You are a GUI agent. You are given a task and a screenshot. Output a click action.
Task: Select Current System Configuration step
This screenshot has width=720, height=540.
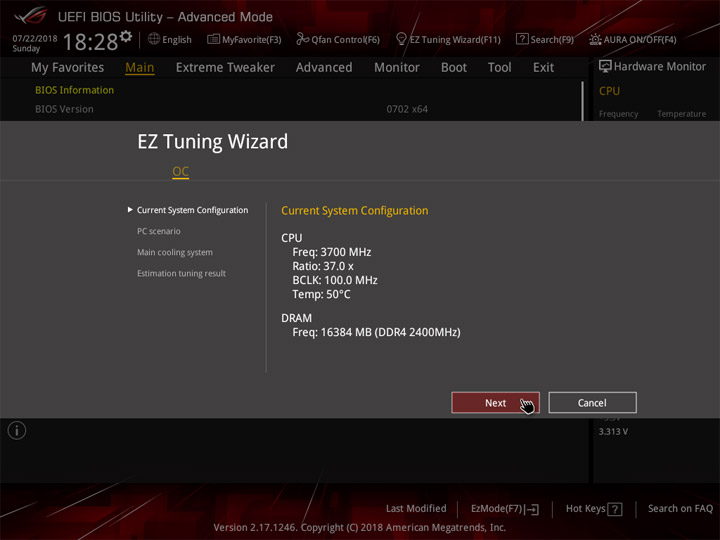click(x=192, y=210)
